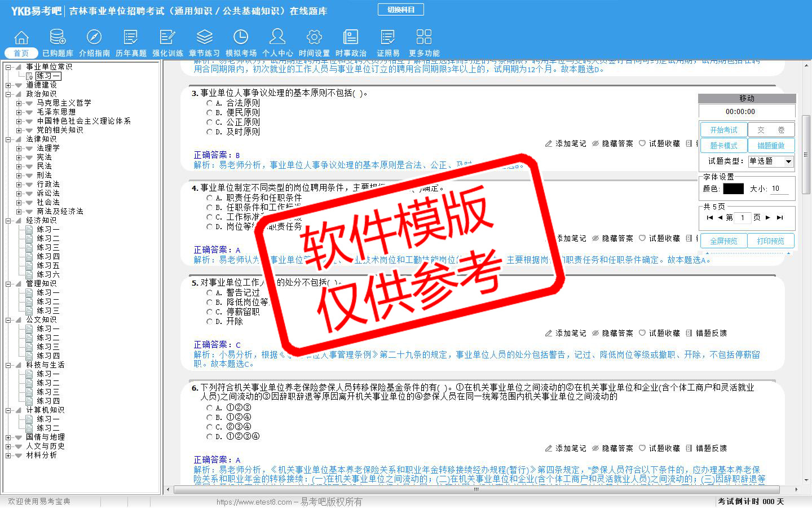The image size is (812, 508).
Task: Open 个人中心 user profile icon
Action: coord(277,38)
